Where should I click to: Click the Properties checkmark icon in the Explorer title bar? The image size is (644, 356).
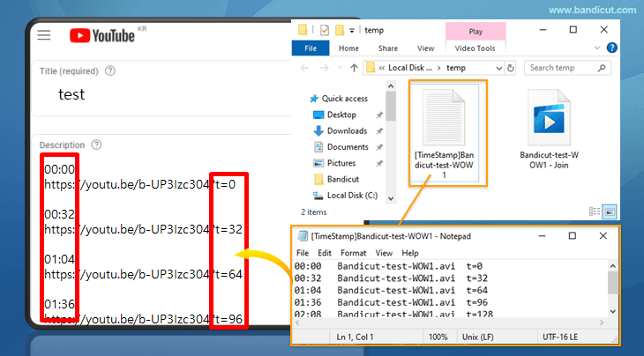(x=325, y=30)
